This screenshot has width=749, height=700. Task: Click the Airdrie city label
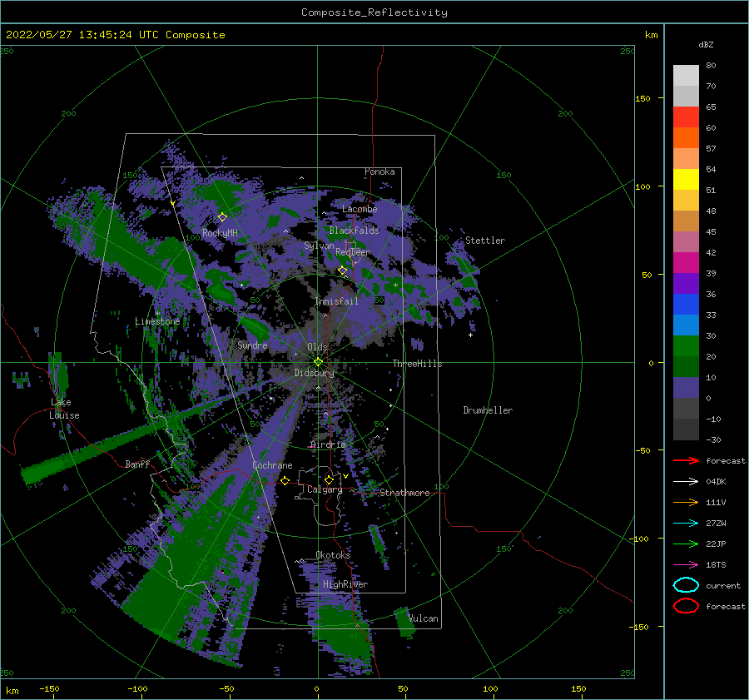point(328,444)
